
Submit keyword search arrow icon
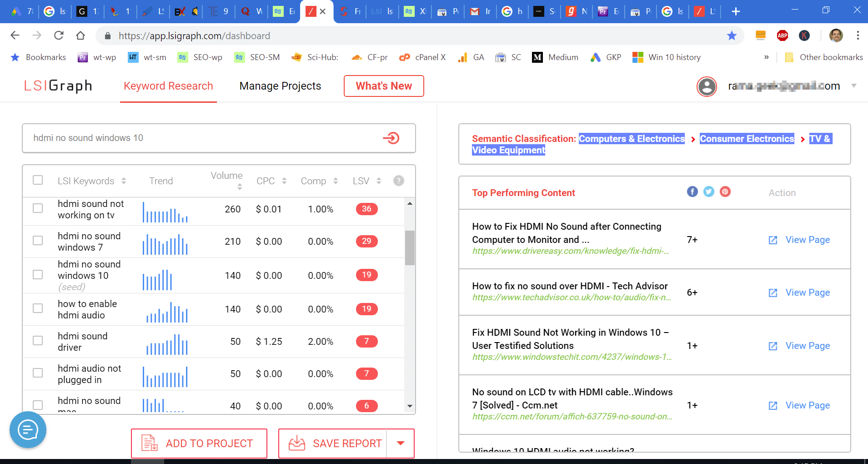point(391,138)
